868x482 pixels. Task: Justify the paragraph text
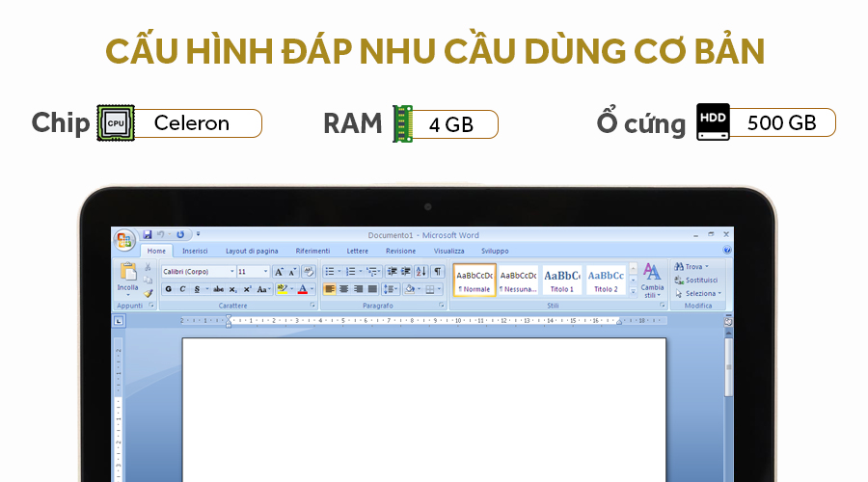(372, 289)
